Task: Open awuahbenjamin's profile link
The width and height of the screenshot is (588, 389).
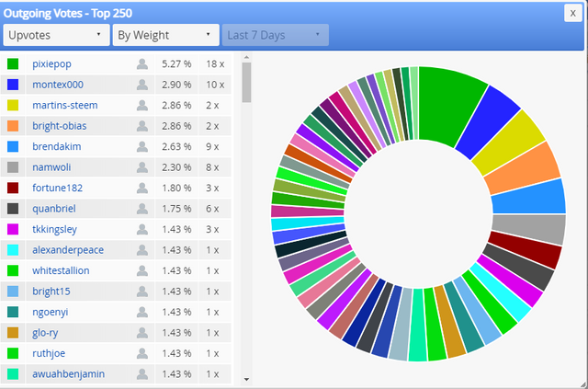Action: 68,373
